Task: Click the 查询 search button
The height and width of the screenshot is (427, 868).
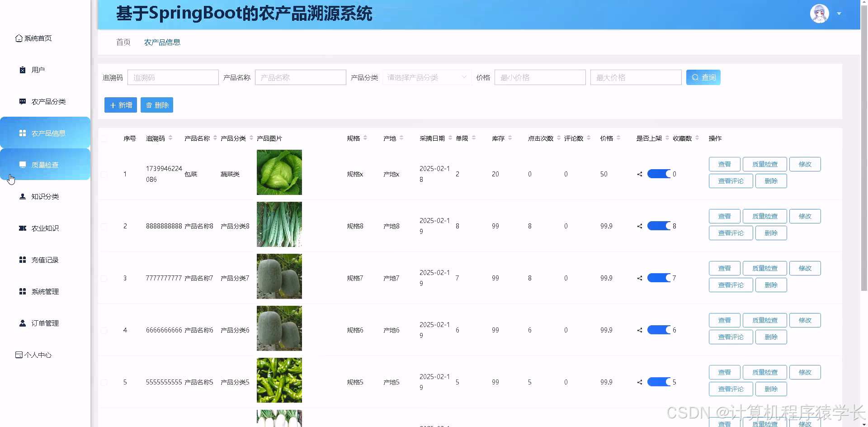Action: pyautogui.click(x=703, y=77)
